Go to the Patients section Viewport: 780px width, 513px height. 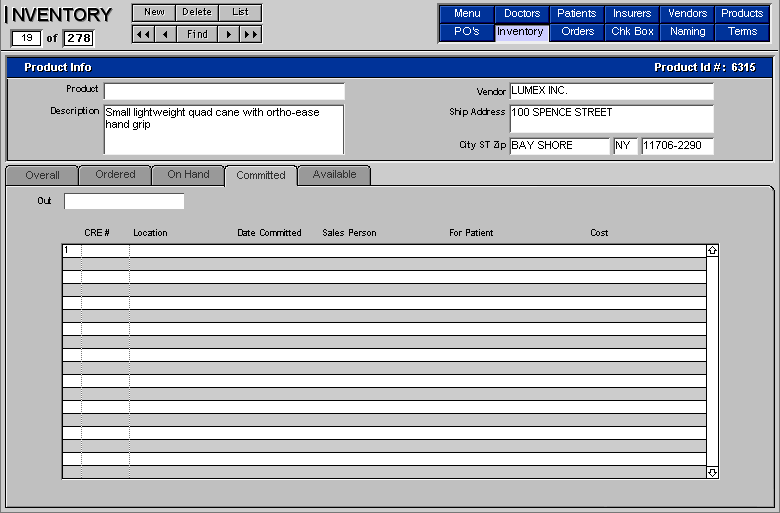click(577, 13)
